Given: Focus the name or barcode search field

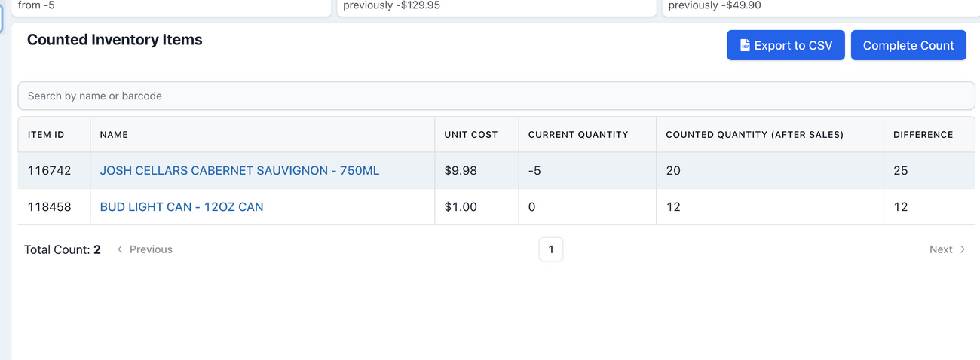Looking at the screenshot, I should 496,96.
